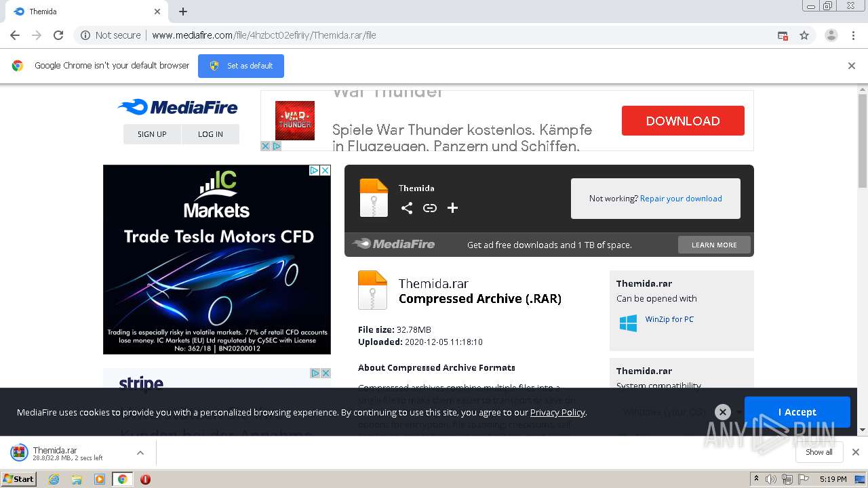This screenshot has height=488, width=868.
Task: Click Show all downloads button
Action: [x=818, y=452]
